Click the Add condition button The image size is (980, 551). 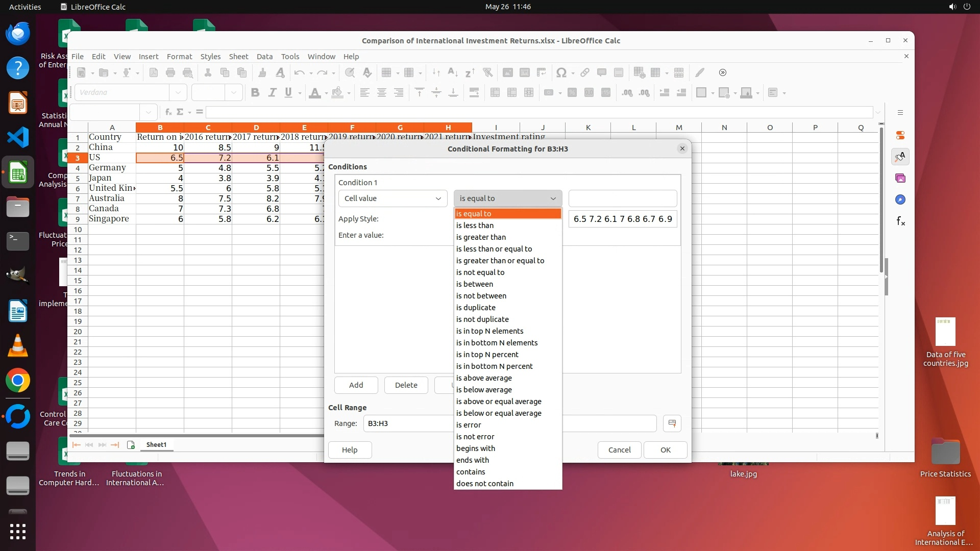[356, 385]
